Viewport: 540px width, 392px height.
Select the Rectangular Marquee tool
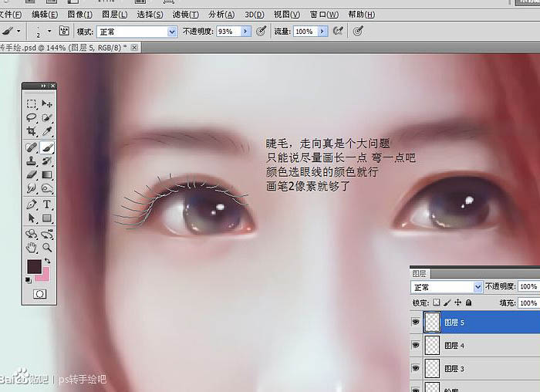(32, 103)
